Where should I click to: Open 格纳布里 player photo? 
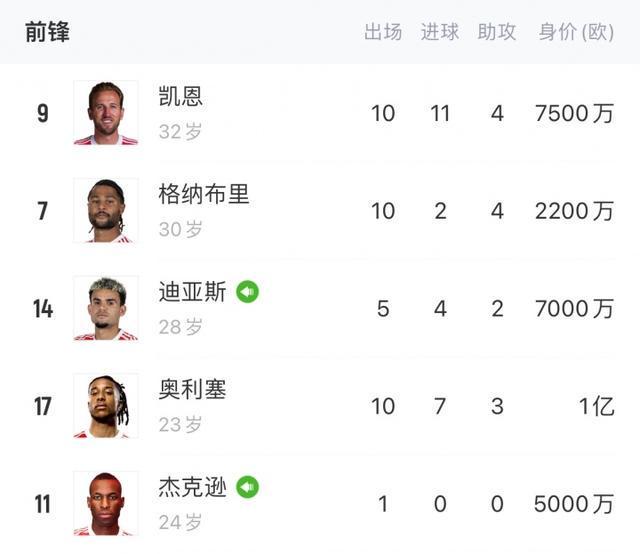point(106,210)
